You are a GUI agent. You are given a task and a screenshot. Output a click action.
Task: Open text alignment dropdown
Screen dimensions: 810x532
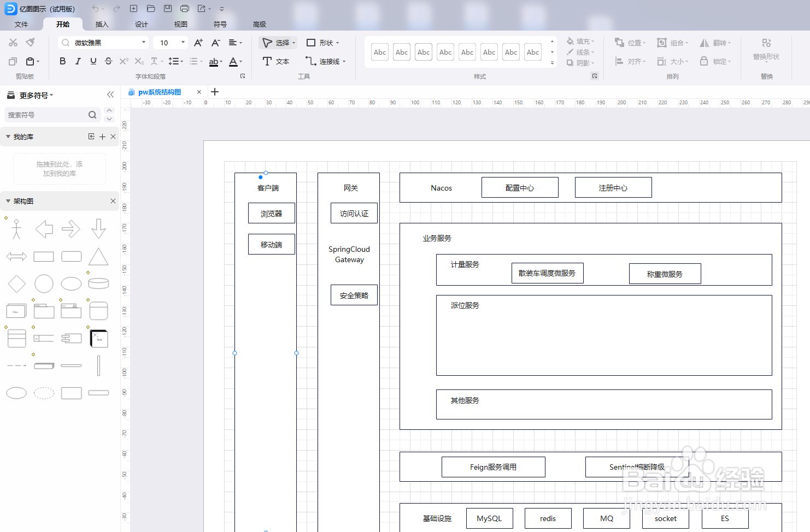[235, 43]
